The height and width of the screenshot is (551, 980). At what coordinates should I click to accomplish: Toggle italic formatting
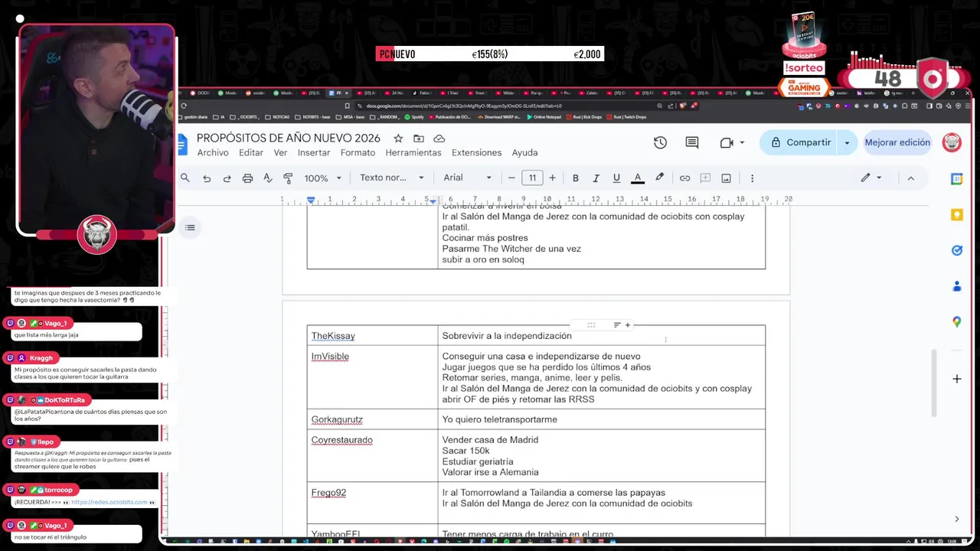click(x=596, y=178)
